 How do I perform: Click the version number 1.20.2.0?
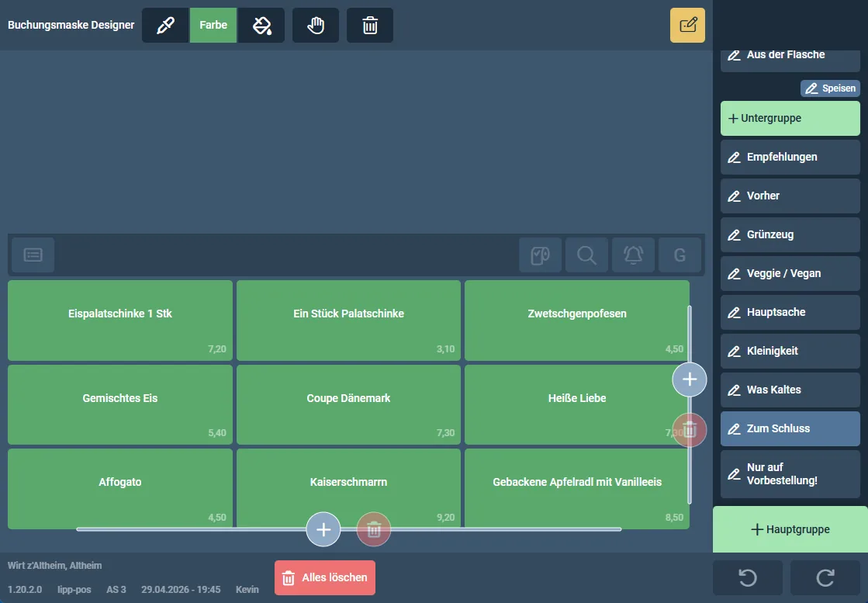point(25,590)
